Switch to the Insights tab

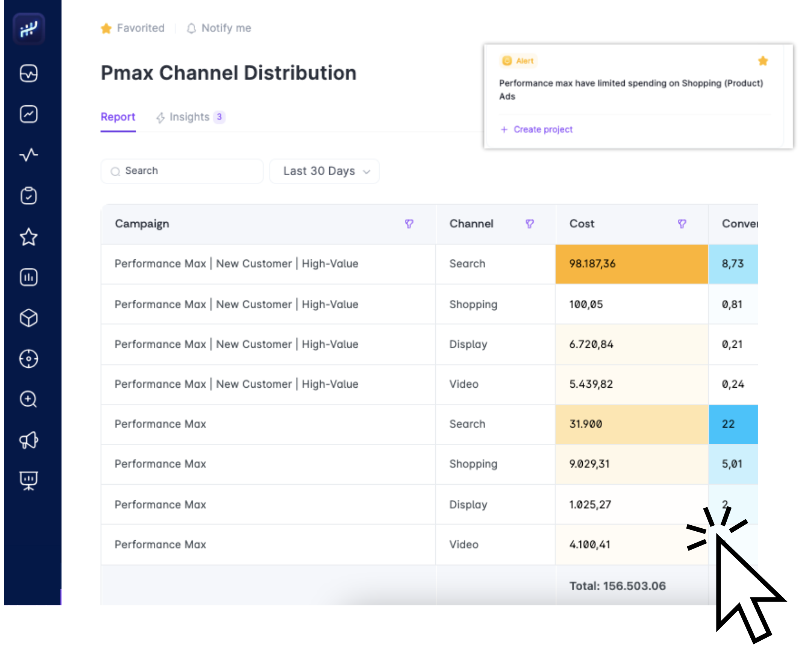[190, 117]
